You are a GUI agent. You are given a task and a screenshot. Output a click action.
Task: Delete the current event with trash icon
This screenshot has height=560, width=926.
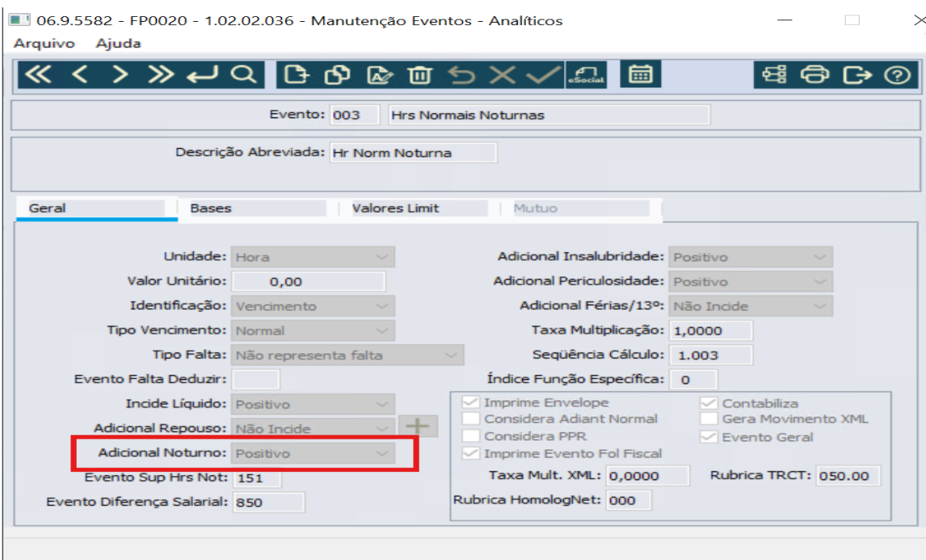coord(420,75)
